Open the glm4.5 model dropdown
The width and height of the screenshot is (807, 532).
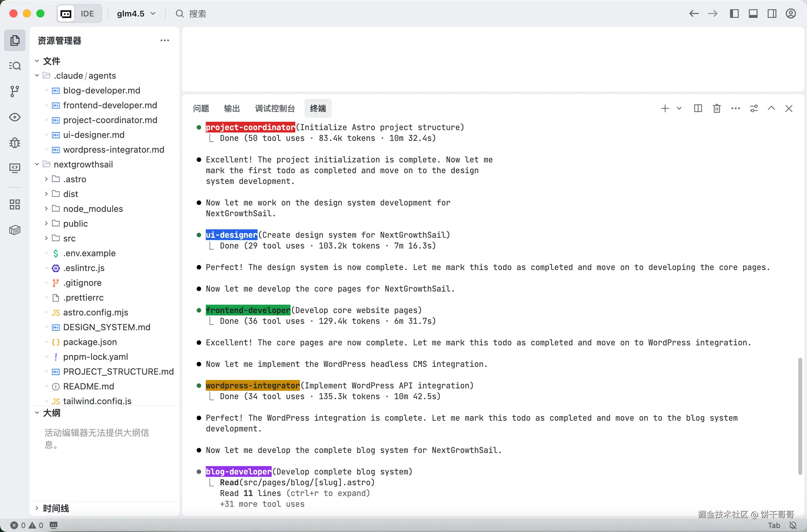[136, 13]
